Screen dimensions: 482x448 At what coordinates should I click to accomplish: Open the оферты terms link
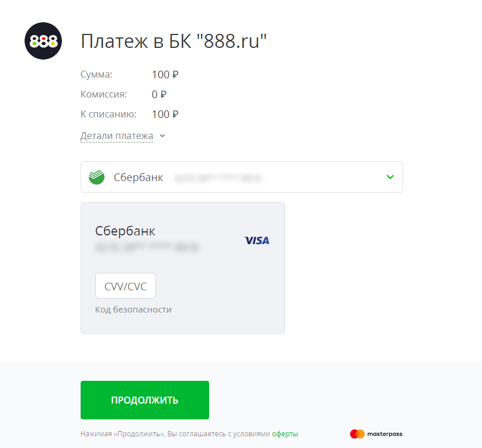(x=285, y=434)
